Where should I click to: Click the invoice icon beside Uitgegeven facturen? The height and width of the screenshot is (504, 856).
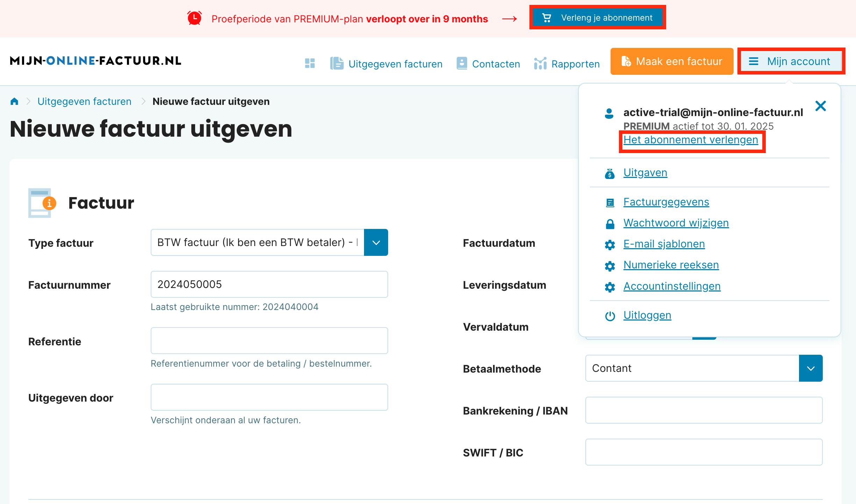[337, 63]
